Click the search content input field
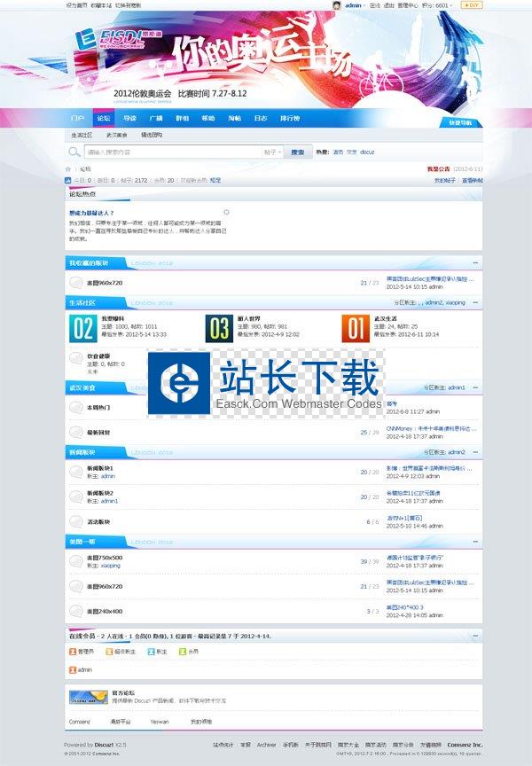This screenshot has height=766, width=532. (x=174, y=152)
